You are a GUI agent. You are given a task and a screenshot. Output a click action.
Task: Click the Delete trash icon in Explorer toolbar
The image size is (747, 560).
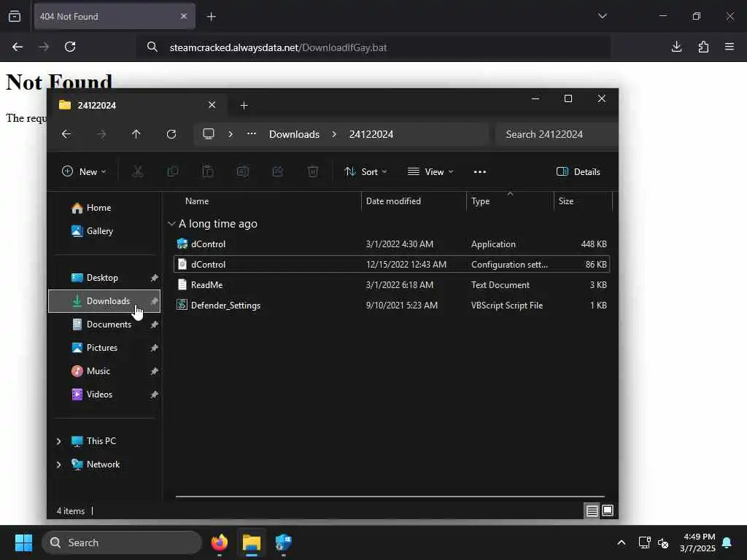[312, 172]
